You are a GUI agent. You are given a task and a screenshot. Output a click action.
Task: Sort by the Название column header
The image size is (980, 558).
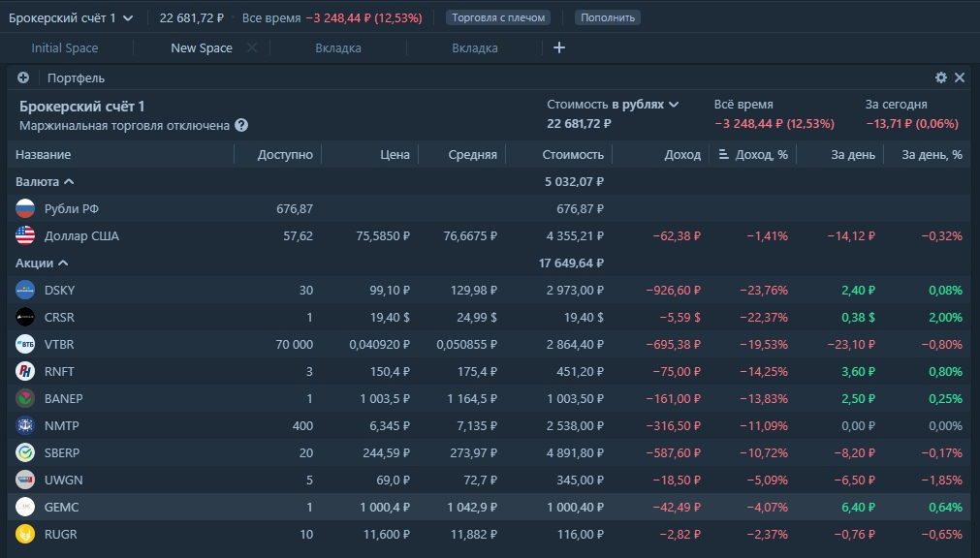(x=43, y=154)
